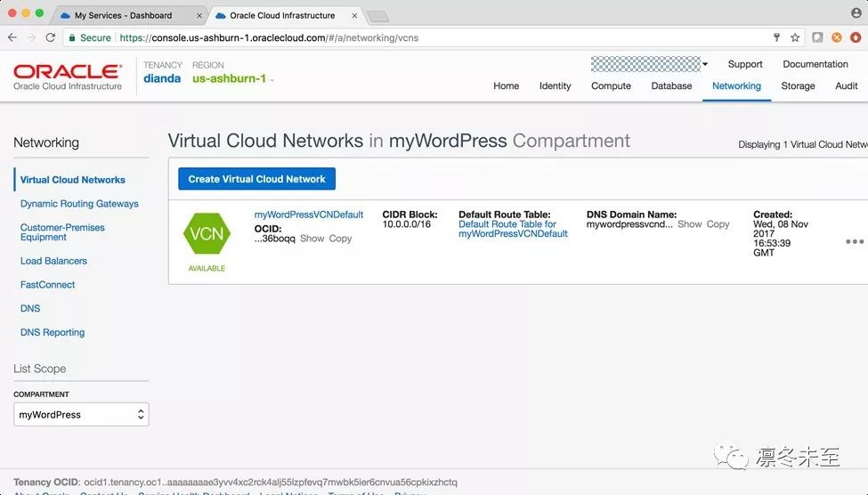
Task: Close the Oracle Cloud Infrastructure tab
Action: click(x=354, y=15)
